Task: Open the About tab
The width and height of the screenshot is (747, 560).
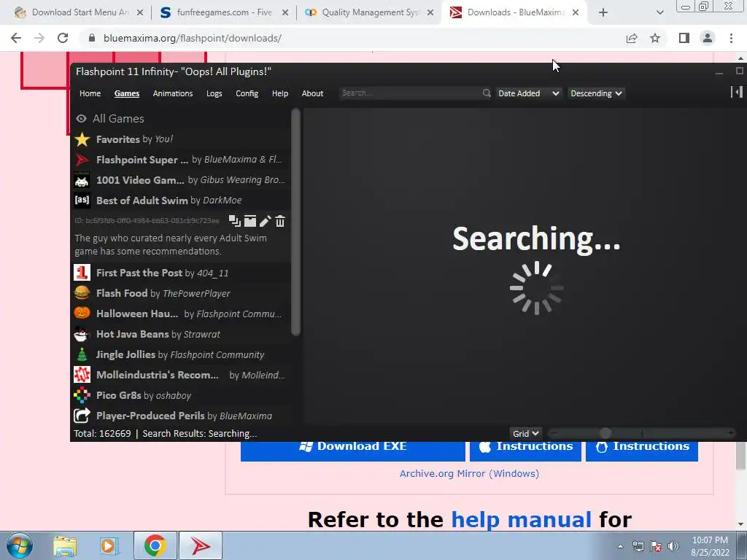Action: 312,93
